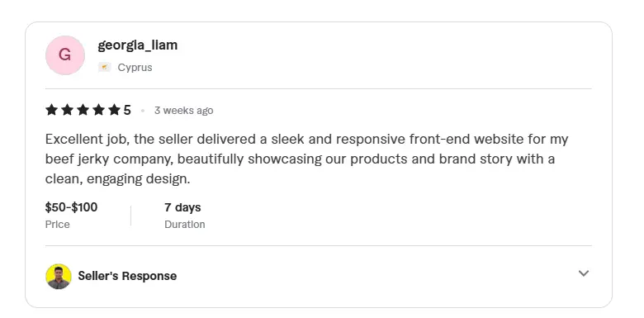
Task: Click the fifth rating star
Action: (114, 110)
